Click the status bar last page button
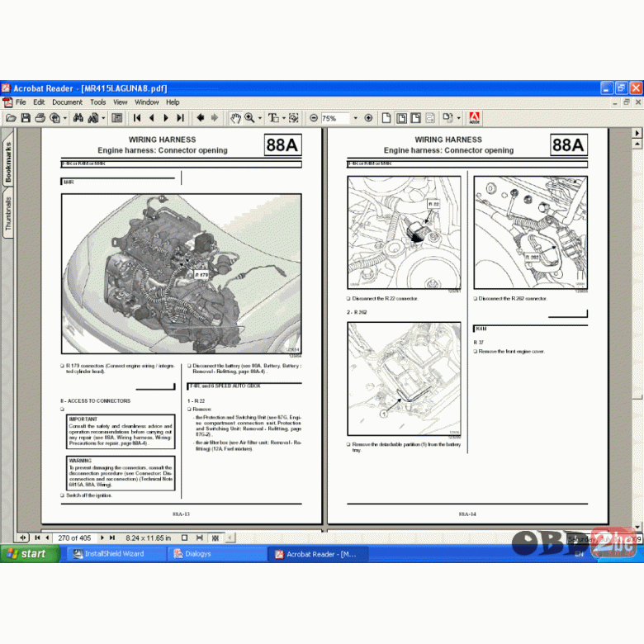The height and width of the screenshot is (644, 644). [x=112, y=537]
